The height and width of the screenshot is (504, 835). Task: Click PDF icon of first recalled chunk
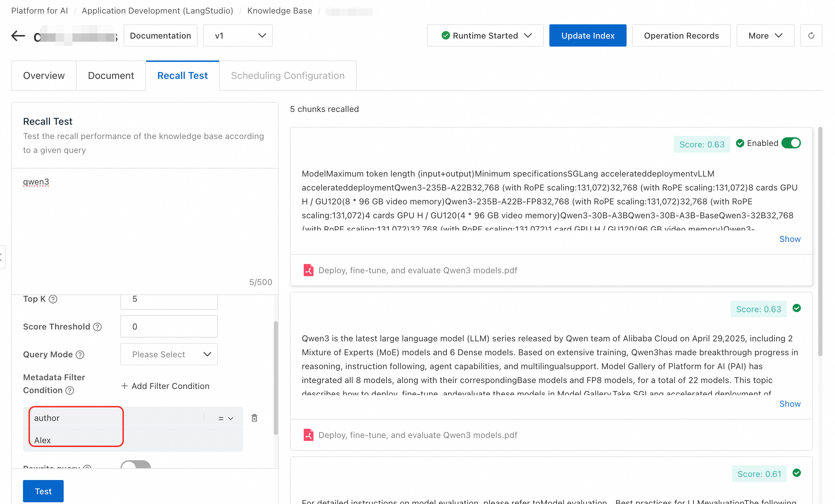pyautogui.click(x=308, y=270)
